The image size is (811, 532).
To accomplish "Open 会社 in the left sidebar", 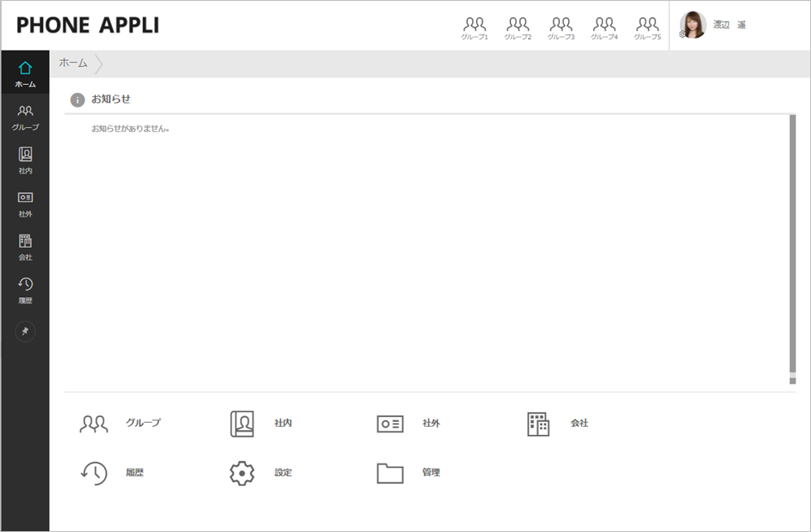I will pyautogui.click(x=25, y=246).
